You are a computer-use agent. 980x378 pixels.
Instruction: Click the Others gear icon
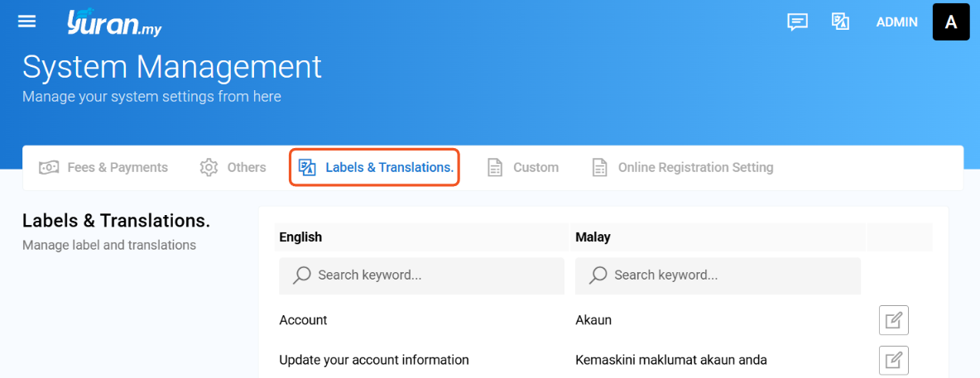click(x=209, y=167)
